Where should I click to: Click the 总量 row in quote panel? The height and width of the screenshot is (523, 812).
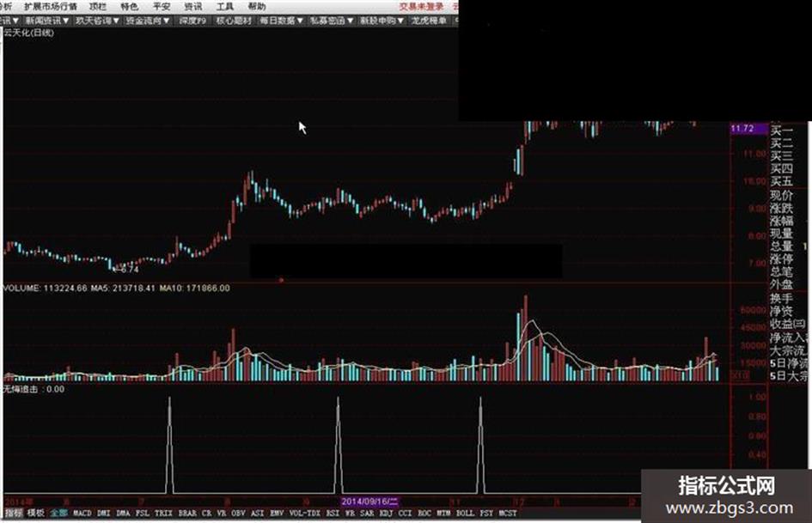coord(781,246)
